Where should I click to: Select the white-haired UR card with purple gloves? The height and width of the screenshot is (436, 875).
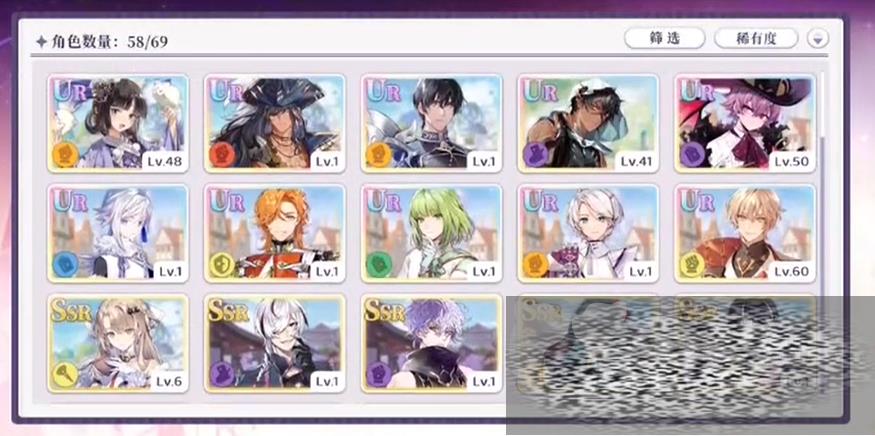click(588, 233)
